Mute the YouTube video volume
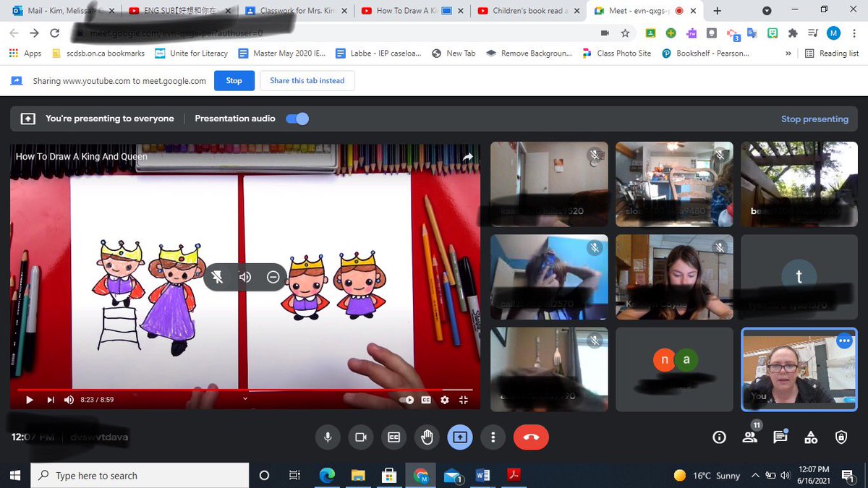Image resolution: width=868 pixels, height=488 pixels. click(69, 399)
